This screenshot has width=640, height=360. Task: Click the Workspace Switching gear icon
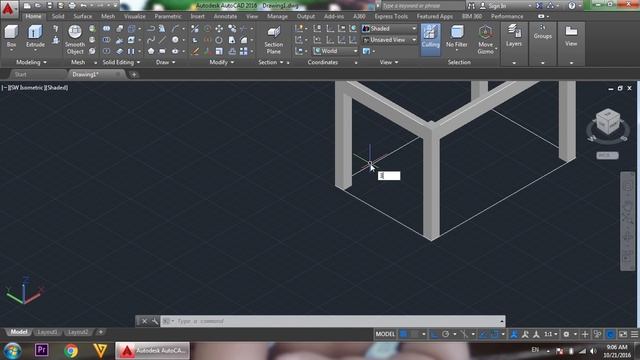coord(566,334)
